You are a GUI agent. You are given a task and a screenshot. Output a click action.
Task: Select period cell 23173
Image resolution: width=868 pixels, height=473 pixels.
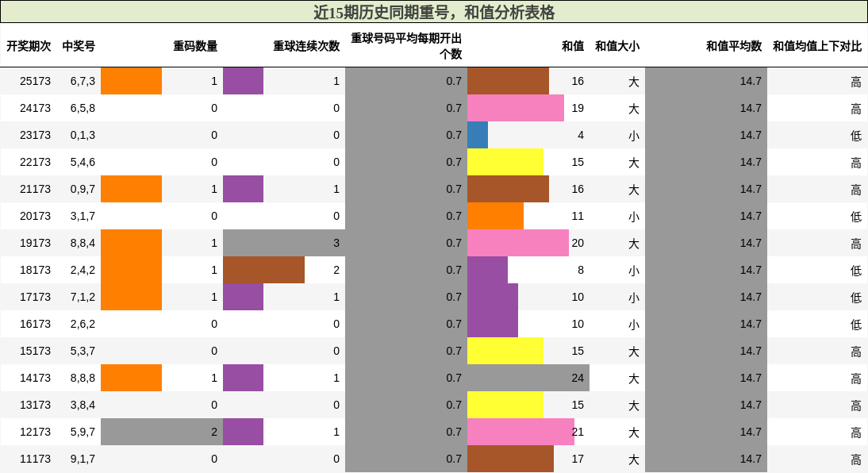(x=35, y=135)
